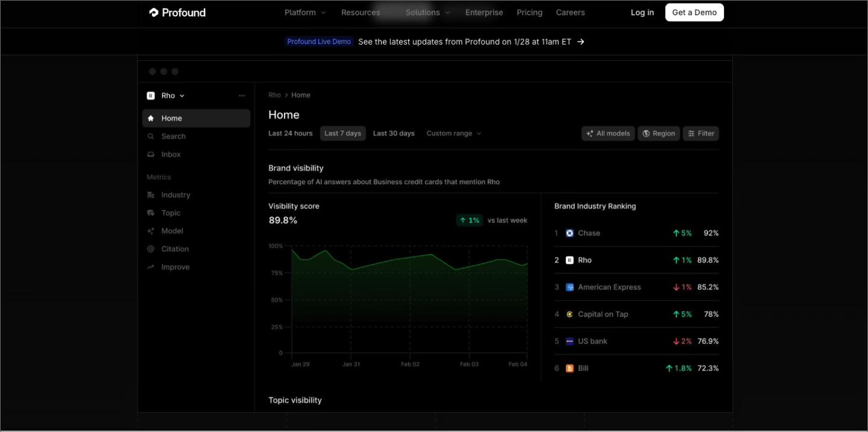The height and width of the screenshot is (432, 868).
Task: Click the Profound logo
Action: pyautogui.click(x=177, y=13)
